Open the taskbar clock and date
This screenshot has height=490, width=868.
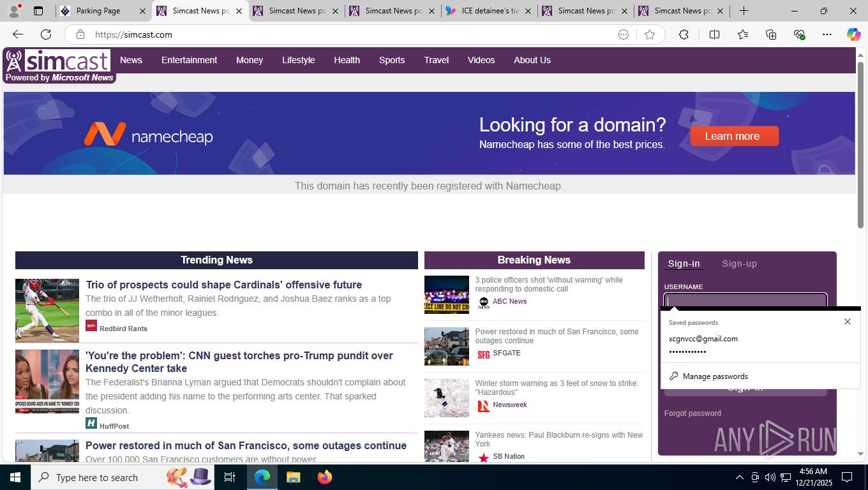click(813, 477)
